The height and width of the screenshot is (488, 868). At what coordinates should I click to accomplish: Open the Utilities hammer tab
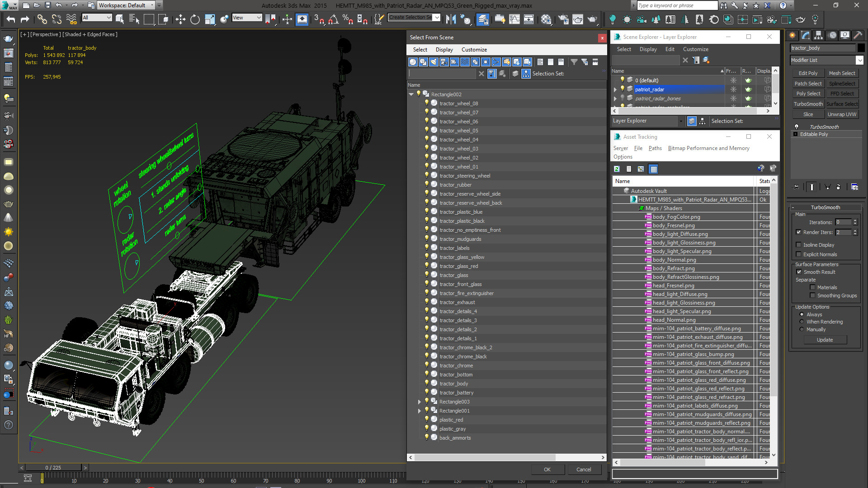[x=858, y=35]
